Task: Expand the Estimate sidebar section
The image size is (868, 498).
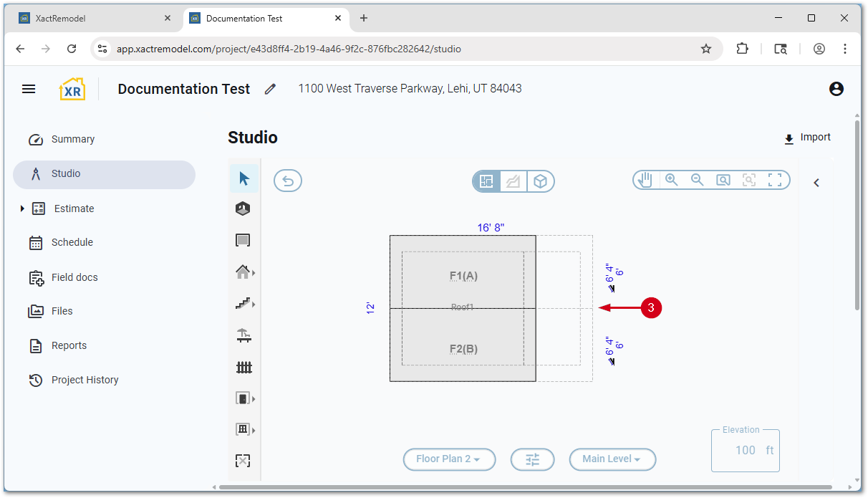Action: pos(22,209)
